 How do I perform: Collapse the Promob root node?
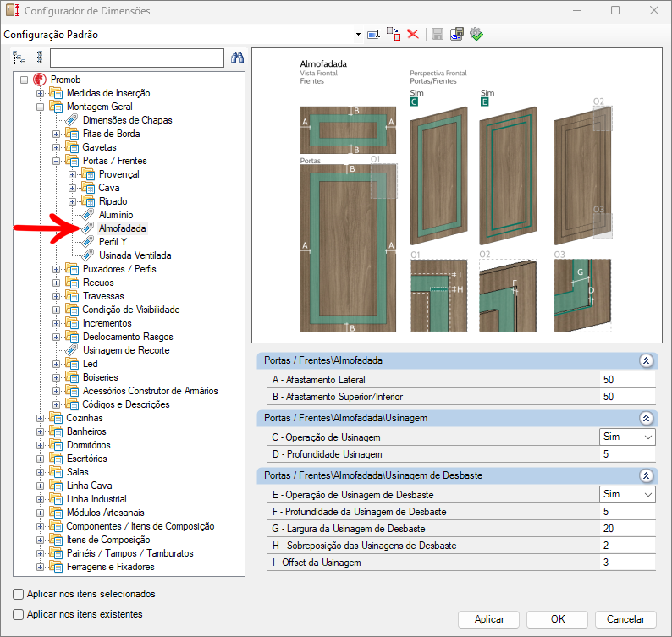point(24,80)
